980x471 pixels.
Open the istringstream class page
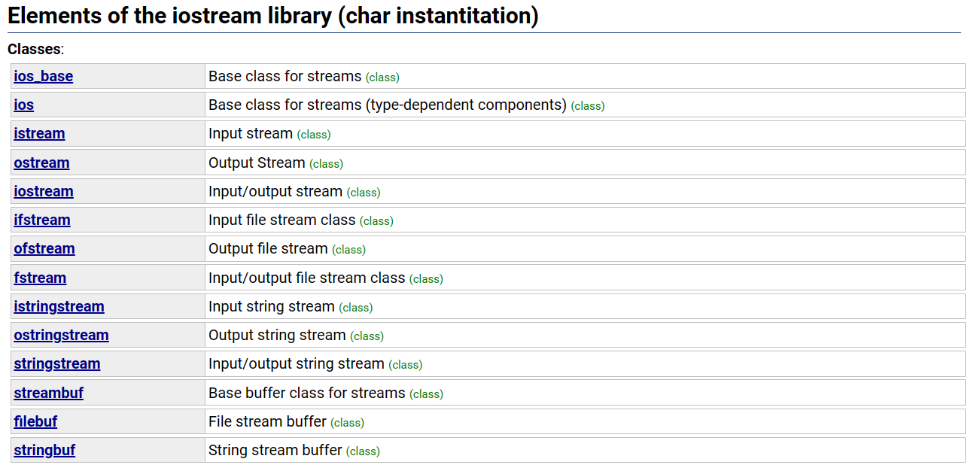pos(59,306)
